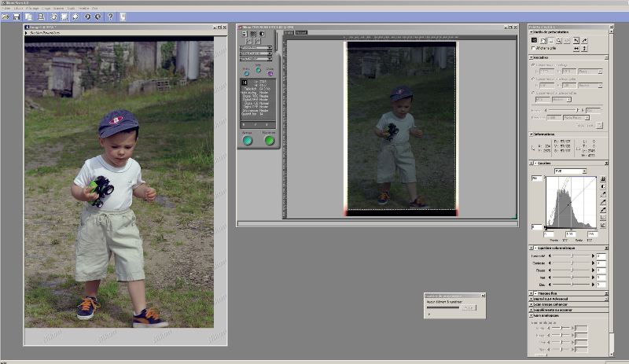The width and height of the screenshot is (629, 364).
Task: Open the Edition menu in the menu bar
Action: coord(17,8)
